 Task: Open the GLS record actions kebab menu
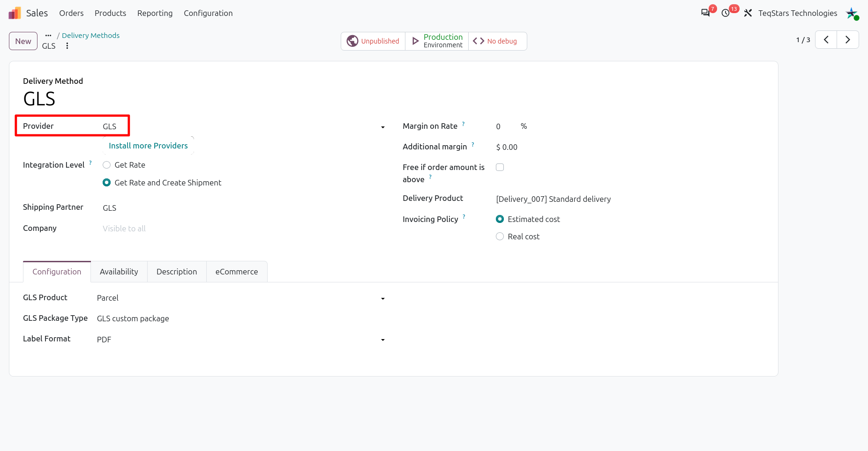(x=67, y=46)
